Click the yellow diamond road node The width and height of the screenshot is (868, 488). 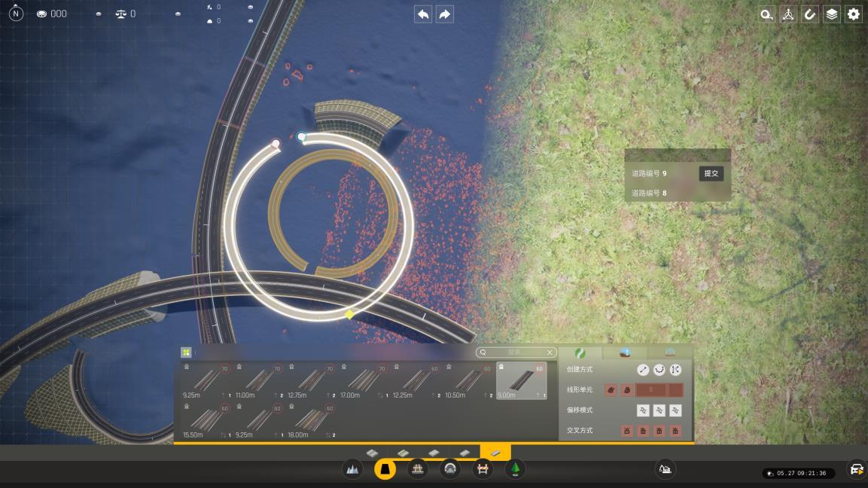click(349, 315)
